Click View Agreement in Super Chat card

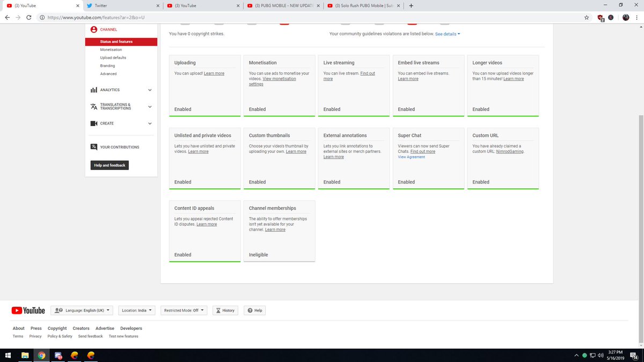pos(412,157)
